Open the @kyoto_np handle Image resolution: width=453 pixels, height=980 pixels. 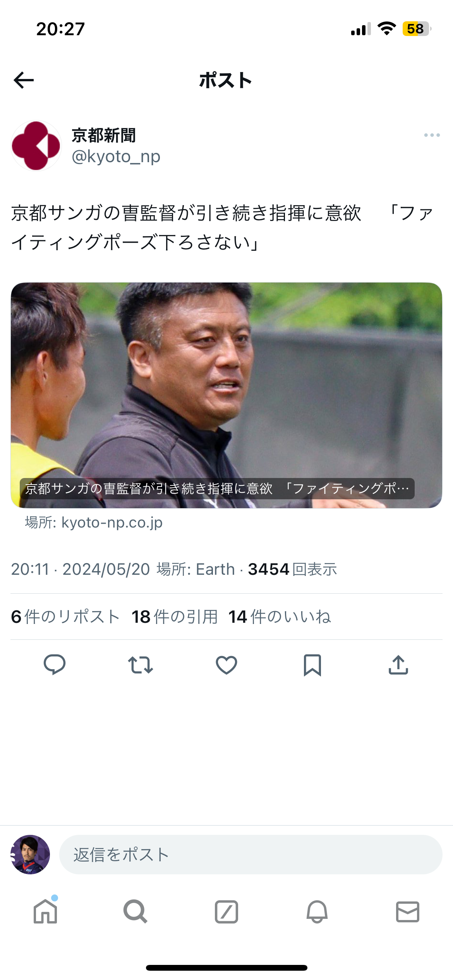point(116,156)
